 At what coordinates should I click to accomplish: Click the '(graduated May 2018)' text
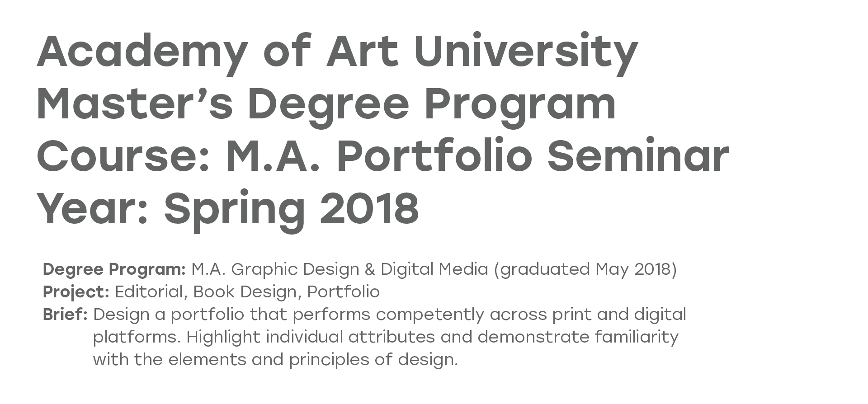(x=585, y=269)
